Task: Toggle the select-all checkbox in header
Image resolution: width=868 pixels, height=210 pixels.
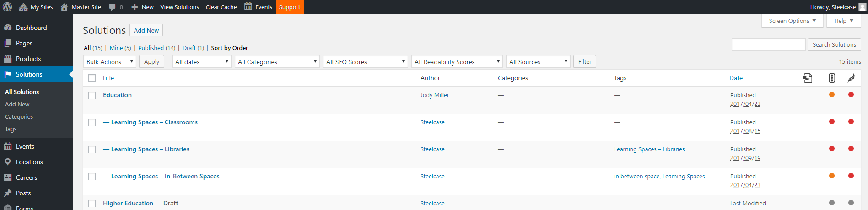Action: [x=92, y=78]
